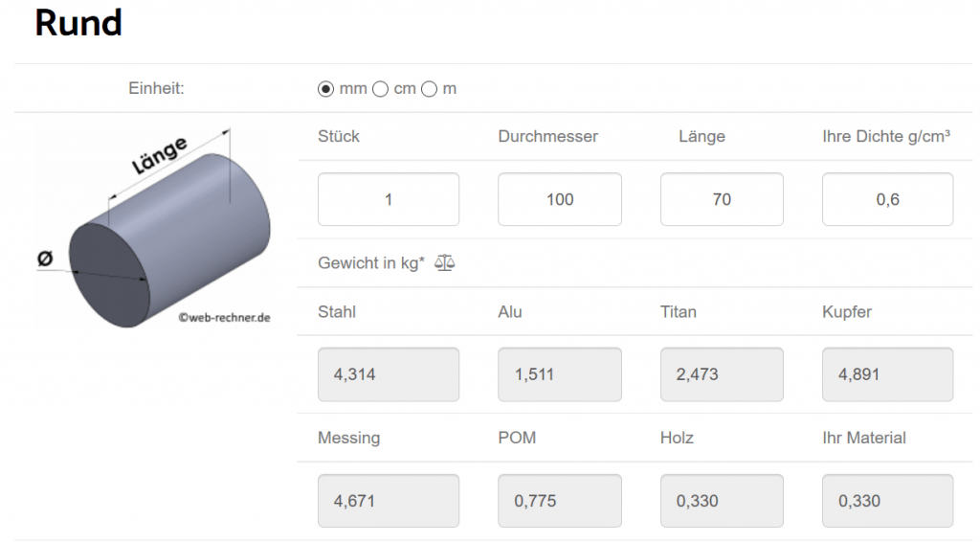Focus the Durchmesser input showing 100

[559, 199]
